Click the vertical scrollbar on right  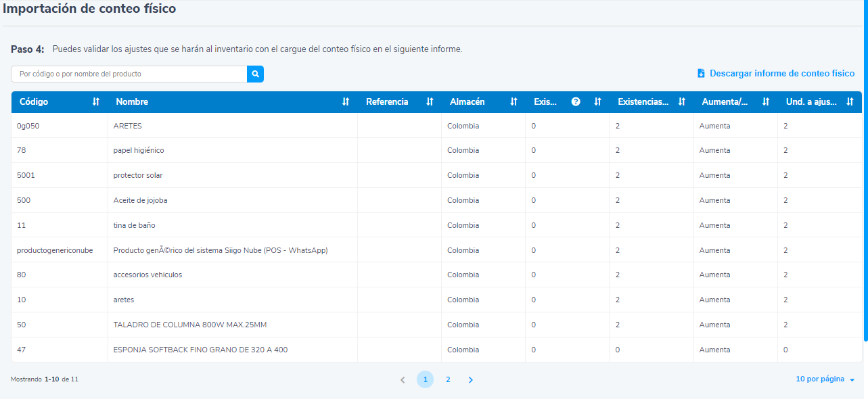point(865,169)
